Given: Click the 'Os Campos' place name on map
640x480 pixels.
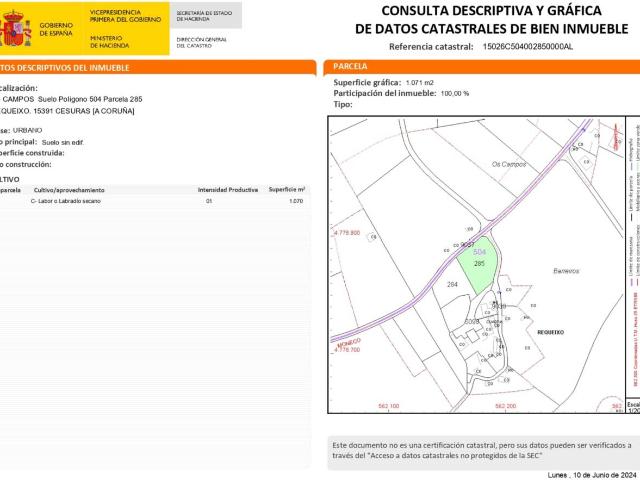Looking at the screenshot, I should tap(509, 164).
